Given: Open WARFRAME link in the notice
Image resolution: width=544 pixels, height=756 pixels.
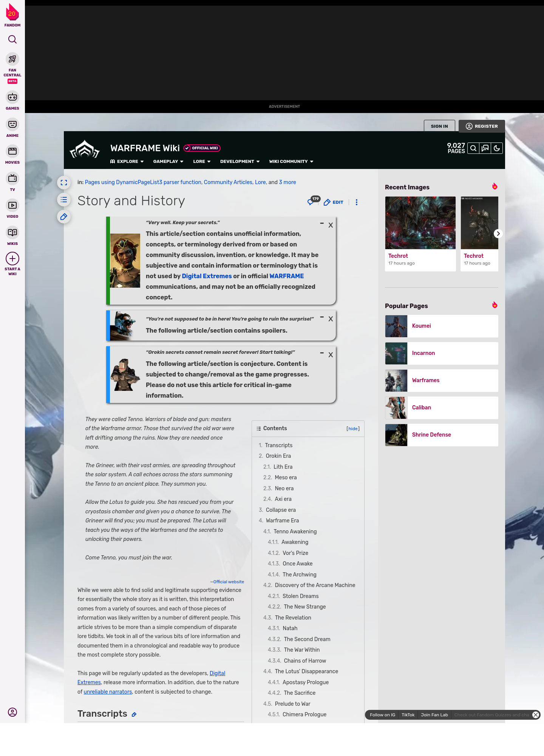Looking at the screenshot, I should [x=286, y=276].
